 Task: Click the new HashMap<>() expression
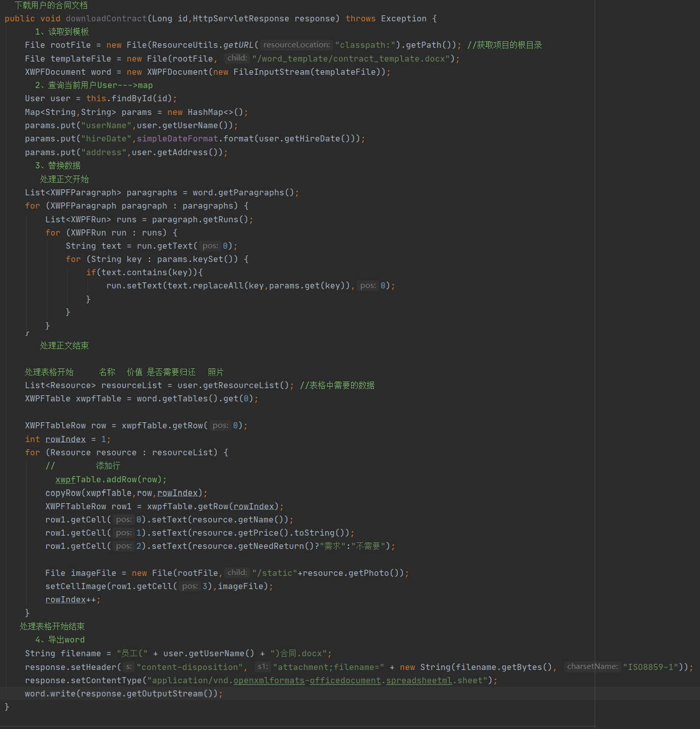[206, 112]
